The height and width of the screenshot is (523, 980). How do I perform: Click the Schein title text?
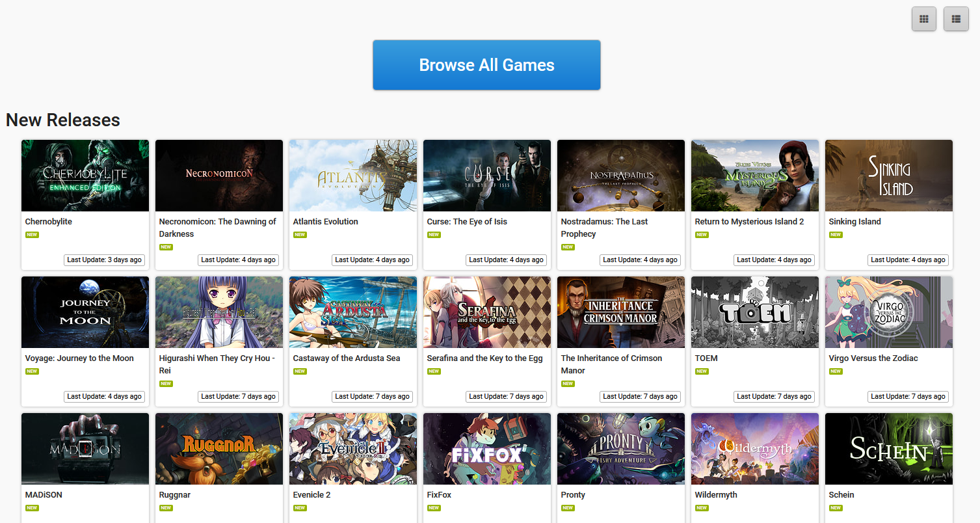[841, 495]
